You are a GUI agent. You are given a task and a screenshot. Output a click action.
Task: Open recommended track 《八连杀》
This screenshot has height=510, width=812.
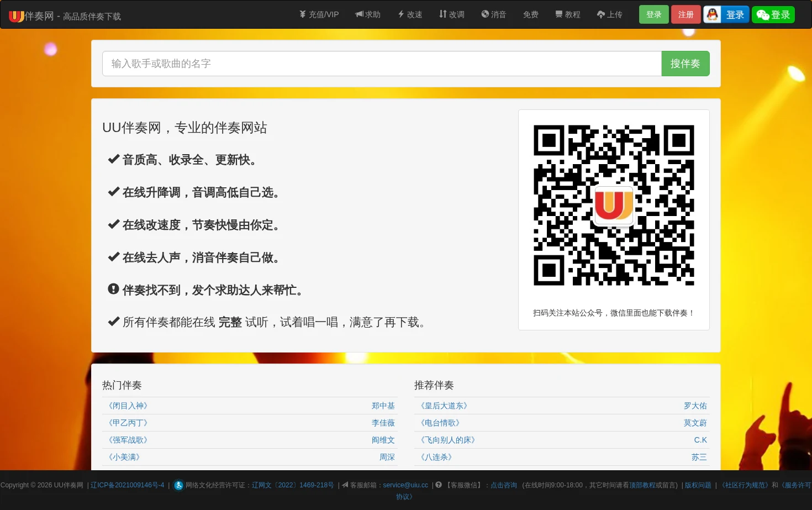click(436, 457)
